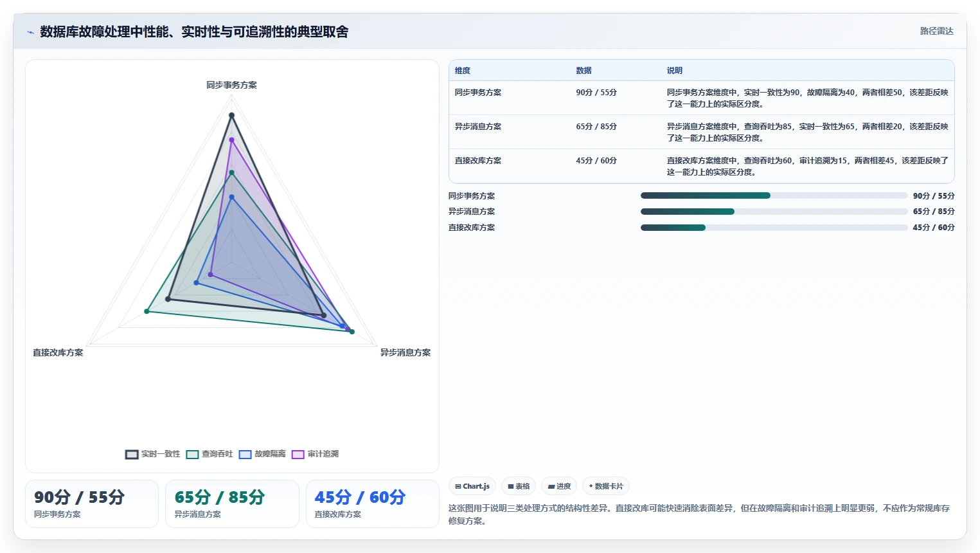Click the 维度 column header
This screenshot has width=980, height=553.
[x=463, y=71]
